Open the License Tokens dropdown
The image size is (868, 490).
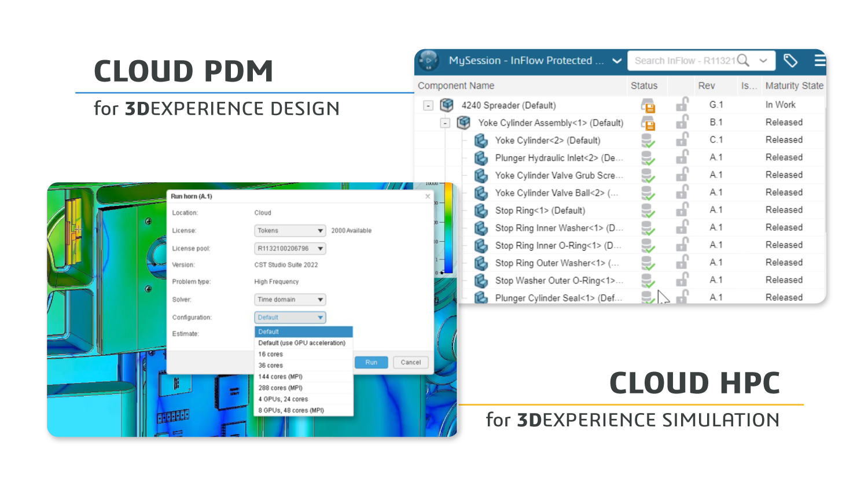[x=290, y=230]
